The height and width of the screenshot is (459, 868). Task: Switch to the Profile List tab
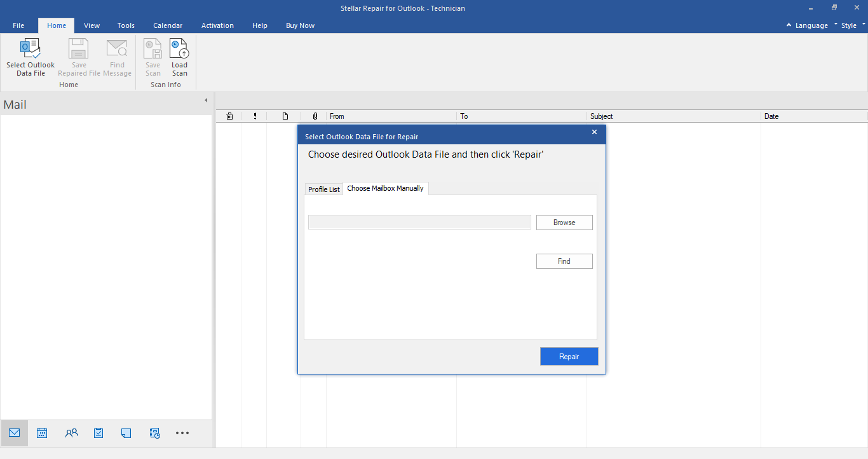tap(324, 189)
